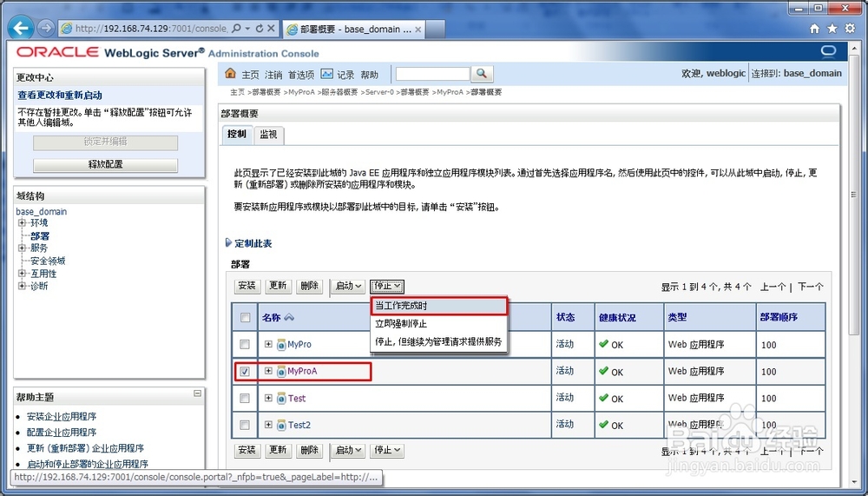Refresh the page using the reload icon

[259, 29]
